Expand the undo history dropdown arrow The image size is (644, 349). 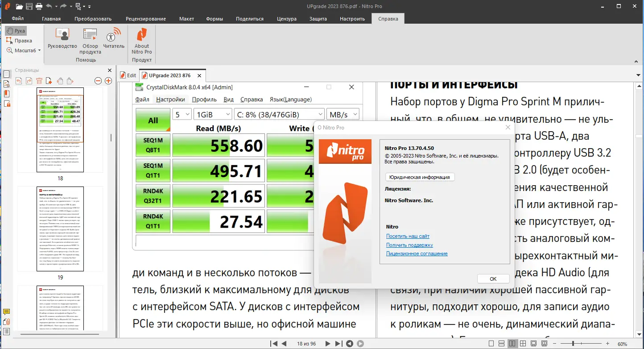tap(55, 7)
